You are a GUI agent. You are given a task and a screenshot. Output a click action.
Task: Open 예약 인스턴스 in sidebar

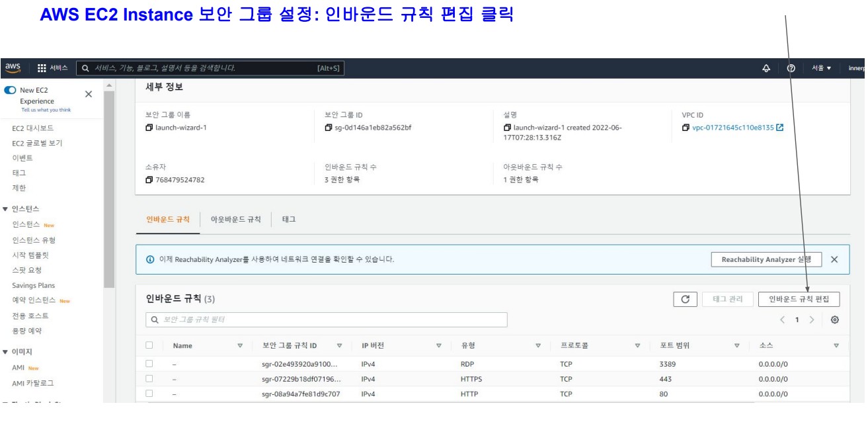[x=34, y=301]
